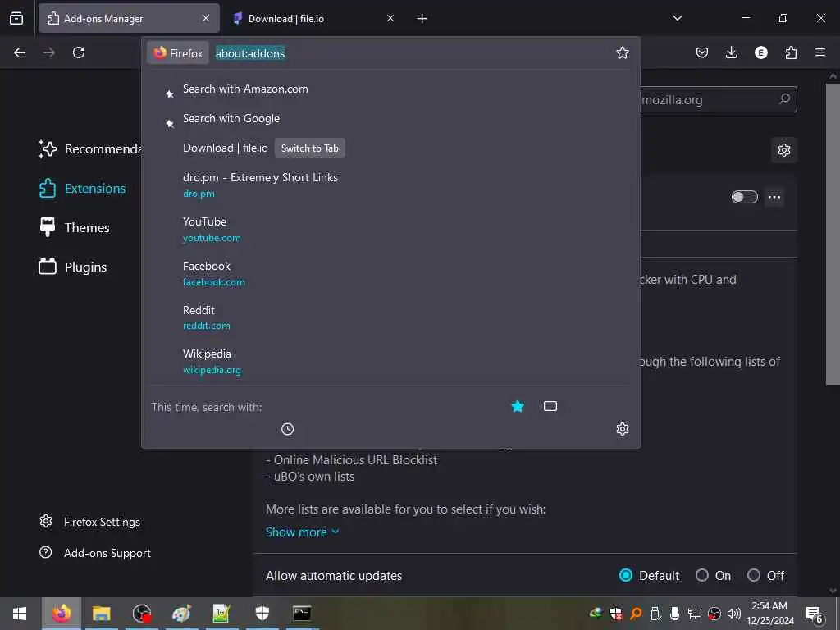Open the Downloads panel icon

(x=731, y=52)
